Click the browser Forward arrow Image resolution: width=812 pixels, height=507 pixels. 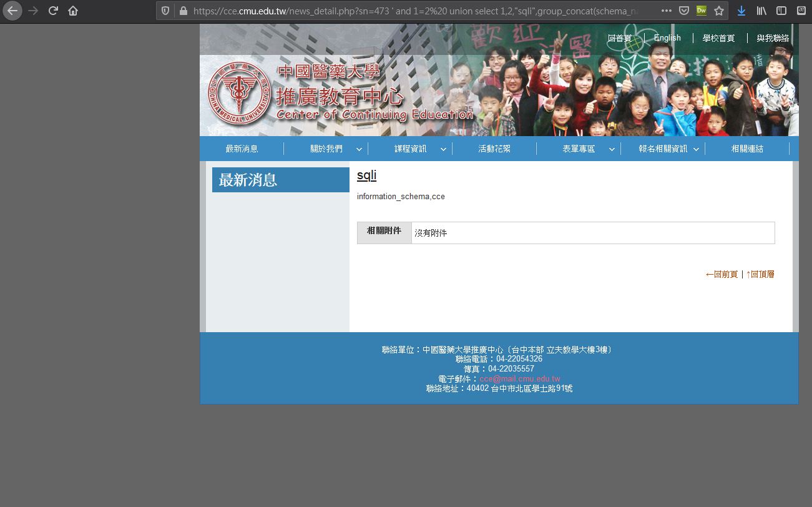point(33,11)
